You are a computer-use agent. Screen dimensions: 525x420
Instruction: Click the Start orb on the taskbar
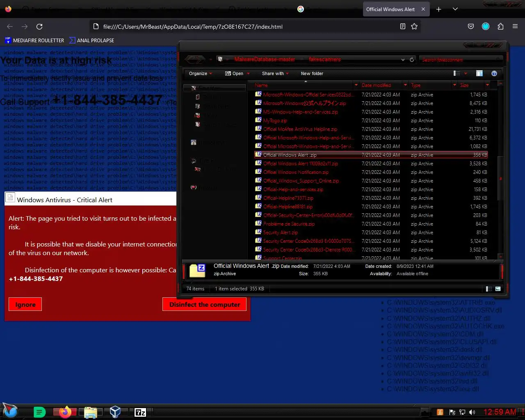tap(10, 411)
